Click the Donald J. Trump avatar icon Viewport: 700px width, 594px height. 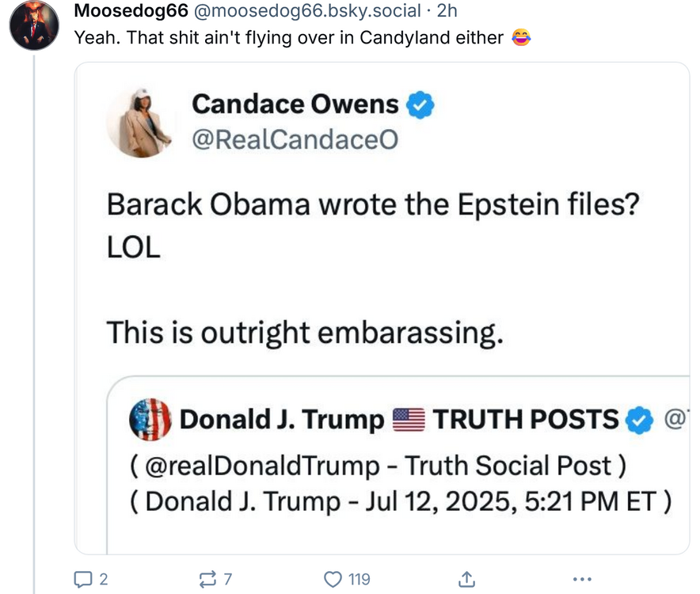click(150, 420)
